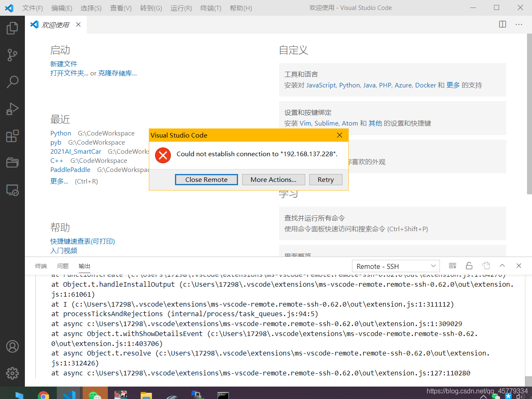Install Atom keybindings link

coord(350,123)
